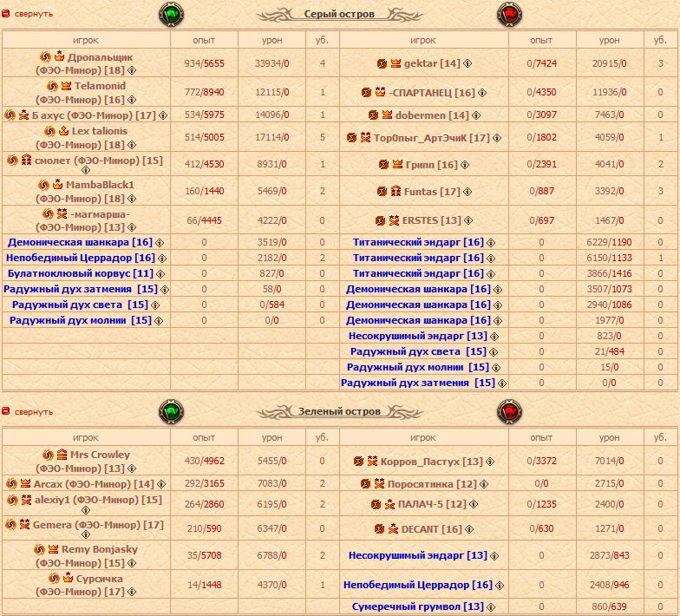
Task: Open info icon next to -СПАРТАНЕЦ
Action: tap(482, 93)
